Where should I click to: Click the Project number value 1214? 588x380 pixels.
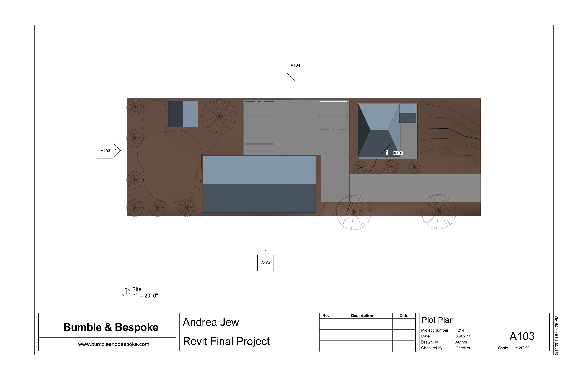[460, 330]
